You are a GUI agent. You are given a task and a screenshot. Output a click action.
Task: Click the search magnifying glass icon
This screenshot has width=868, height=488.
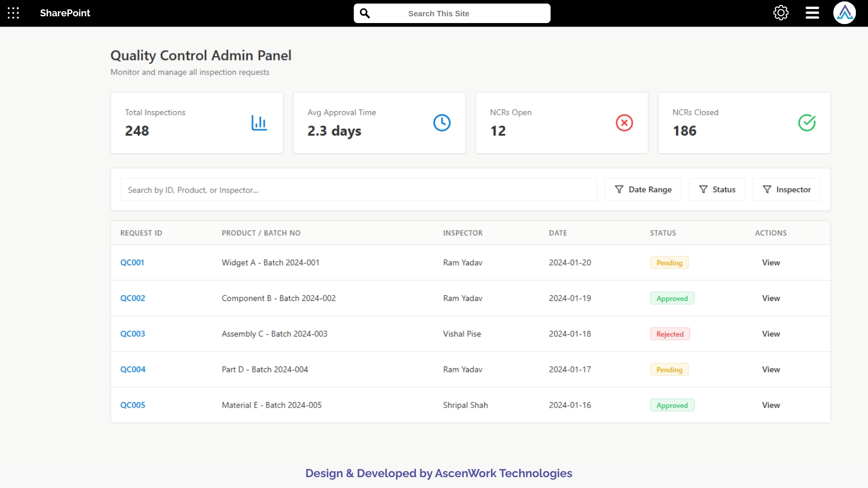point(365,13)
